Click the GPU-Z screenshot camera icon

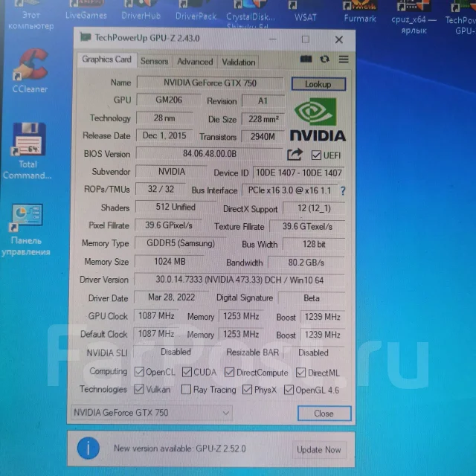[306, 59]
